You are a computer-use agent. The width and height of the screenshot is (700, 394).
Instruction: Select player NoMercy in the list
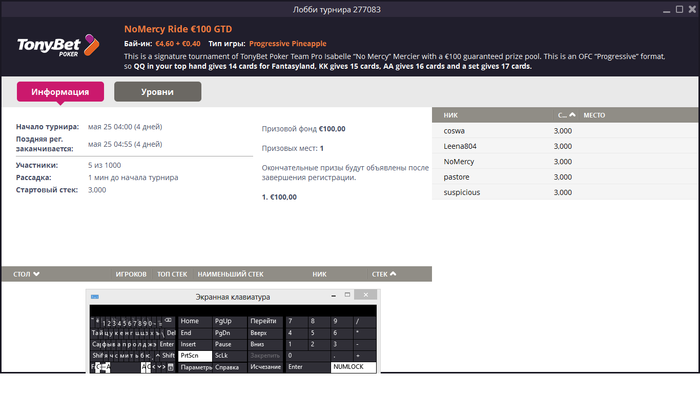point(564,162)
